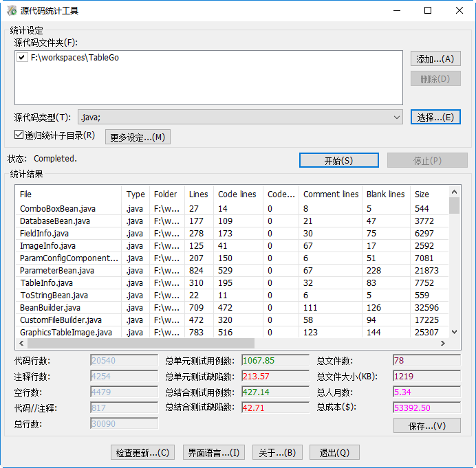The image size is (476, 468).
Task: Save results with 保存...(V) button
Action: [427, 425]
